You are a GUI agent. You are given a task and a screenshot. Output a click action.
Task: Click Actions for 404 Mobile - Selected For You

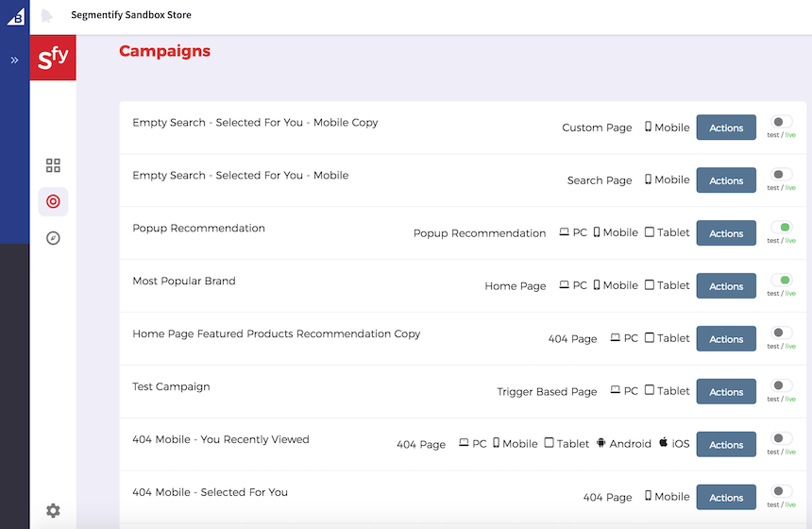(x=726, y=498)
